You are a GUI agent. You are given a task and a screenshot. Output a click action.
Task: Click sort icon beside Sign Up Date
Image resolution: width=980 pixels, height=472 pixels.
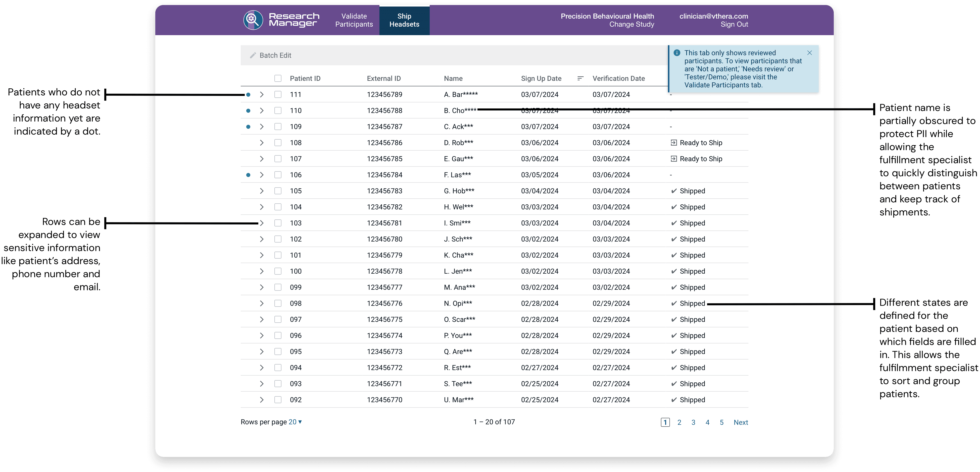(x=580, y=78)
